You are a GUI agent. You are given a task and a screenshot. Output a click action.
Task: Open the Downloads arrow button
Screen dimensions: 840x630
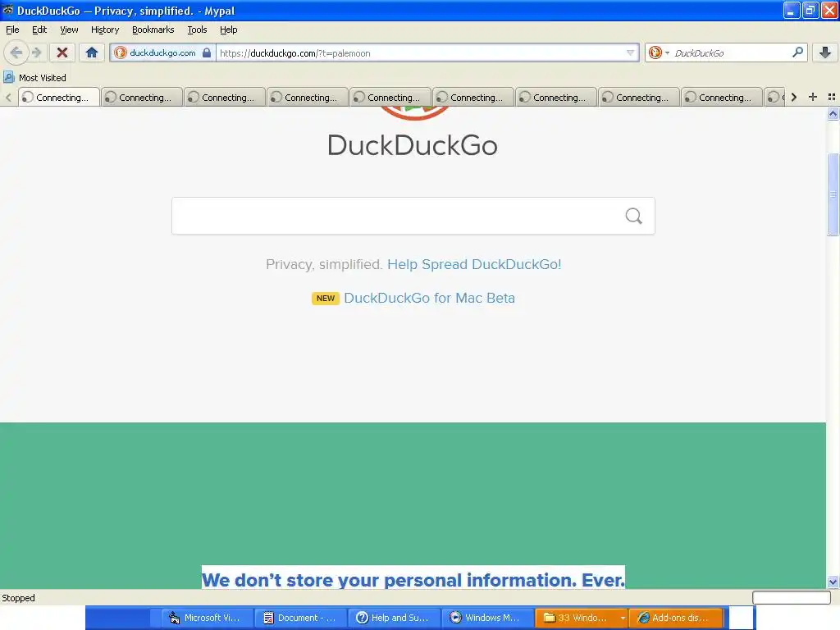pos(825,52)
